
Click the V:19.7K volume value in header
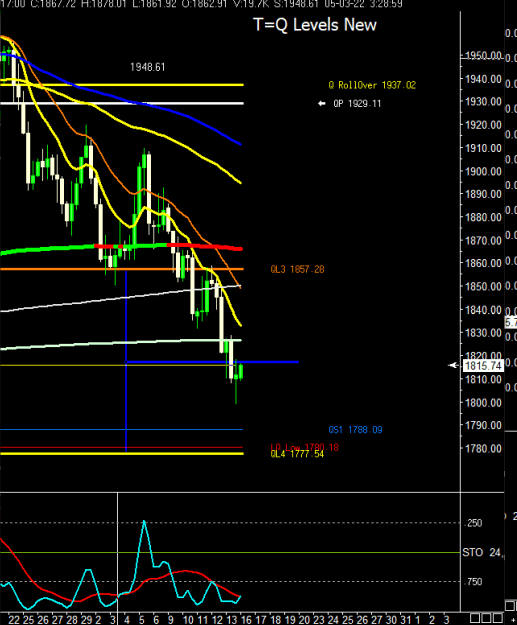[250, 4]
